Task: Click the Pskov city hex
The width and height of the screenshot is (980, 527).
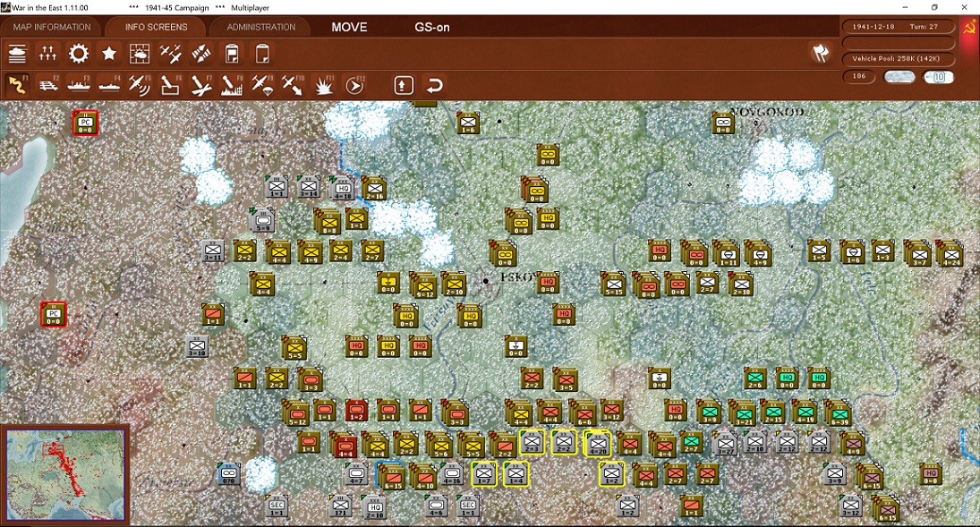Action: point(486,281)
